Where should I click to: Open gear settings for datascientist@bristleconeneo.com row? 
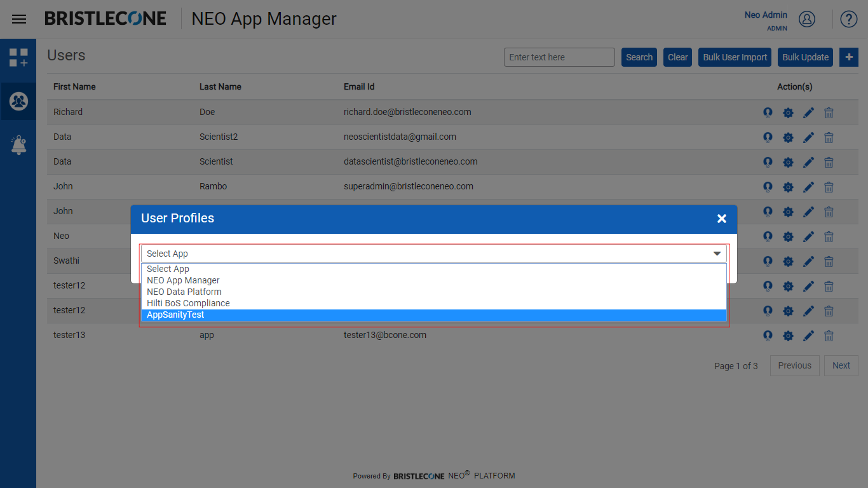tap(788, 162)
